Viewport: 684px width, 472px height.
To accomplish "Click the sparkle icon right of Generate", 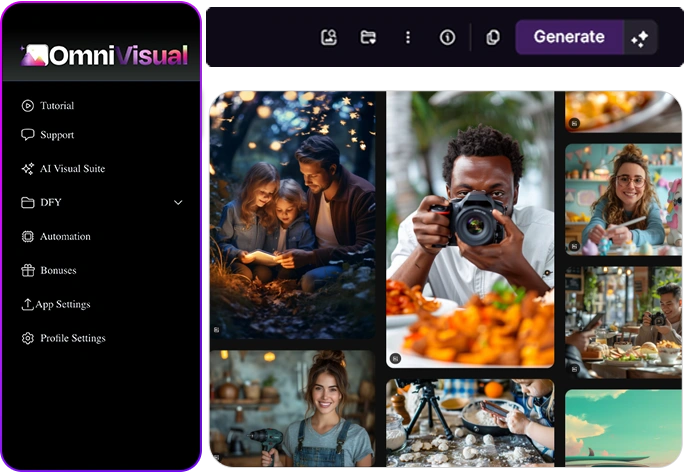I will [640, 38].
